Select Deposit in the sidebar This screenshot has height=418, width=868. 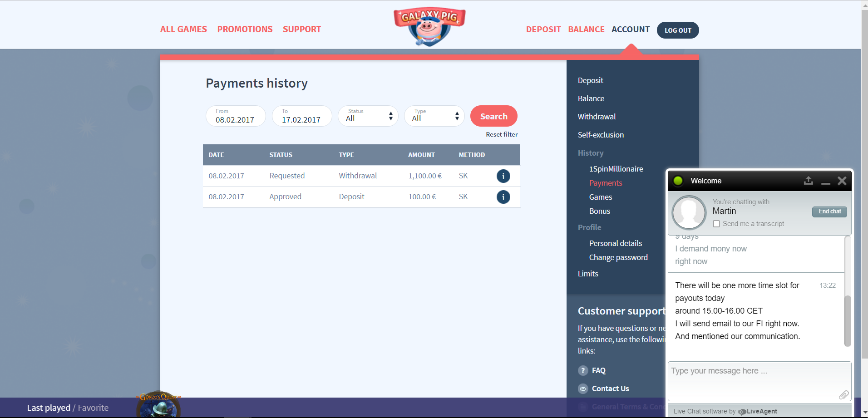coord(590,80)
